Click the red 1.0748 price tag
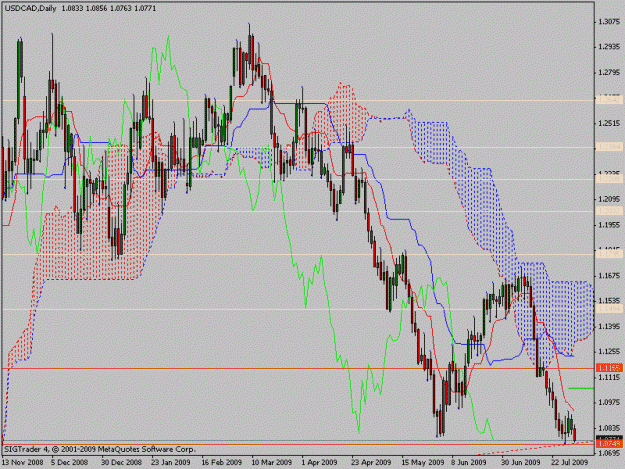Screen dimensions: 625x469 [x=609, y=443]
